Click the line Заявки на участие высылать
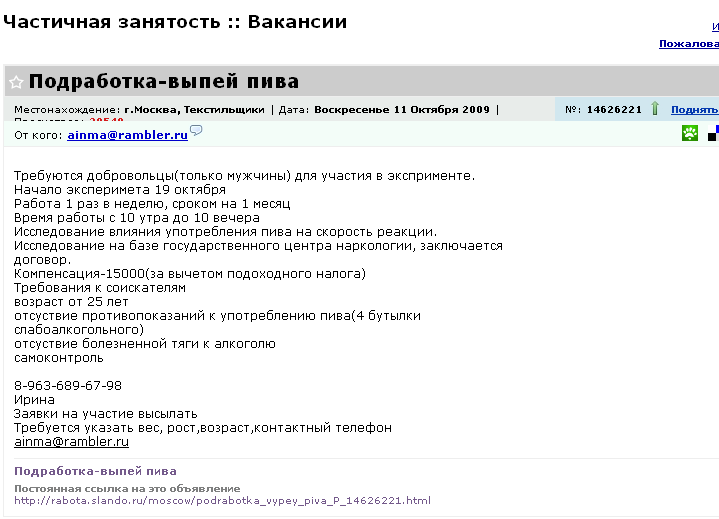Image resolution: width=719 pixels, height=519 pixels. click(x=105, y=414)
